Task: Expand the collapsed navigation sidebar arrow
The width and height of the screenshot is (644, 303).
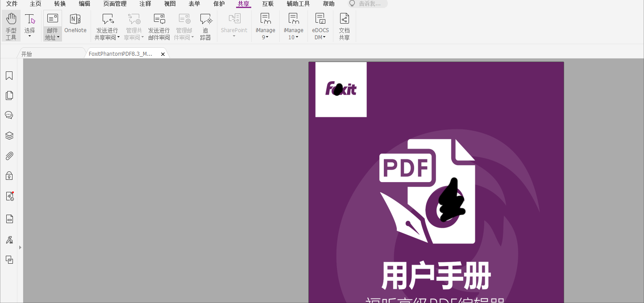Action: [x=20, y=247]
